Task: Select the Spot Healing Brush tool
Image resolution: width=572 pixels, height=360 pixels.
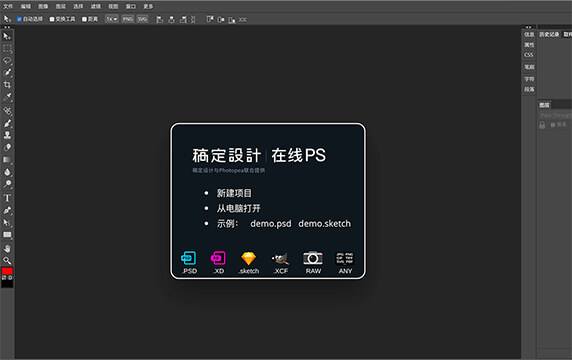Action: tap(7, 111)
